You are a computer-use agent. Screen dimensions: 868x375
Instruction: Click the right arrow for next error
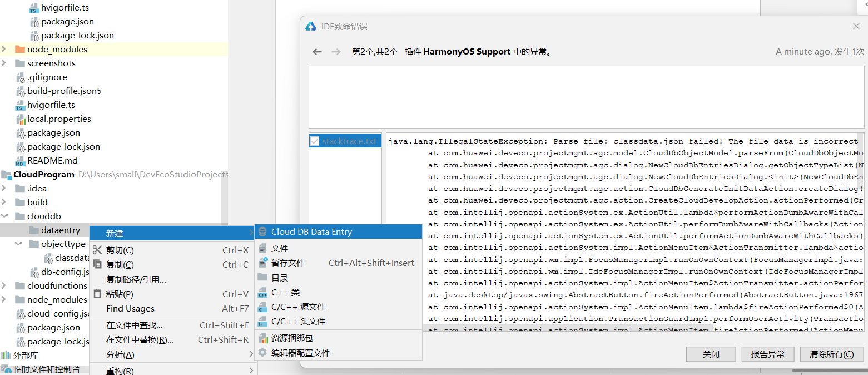point(336,52)
